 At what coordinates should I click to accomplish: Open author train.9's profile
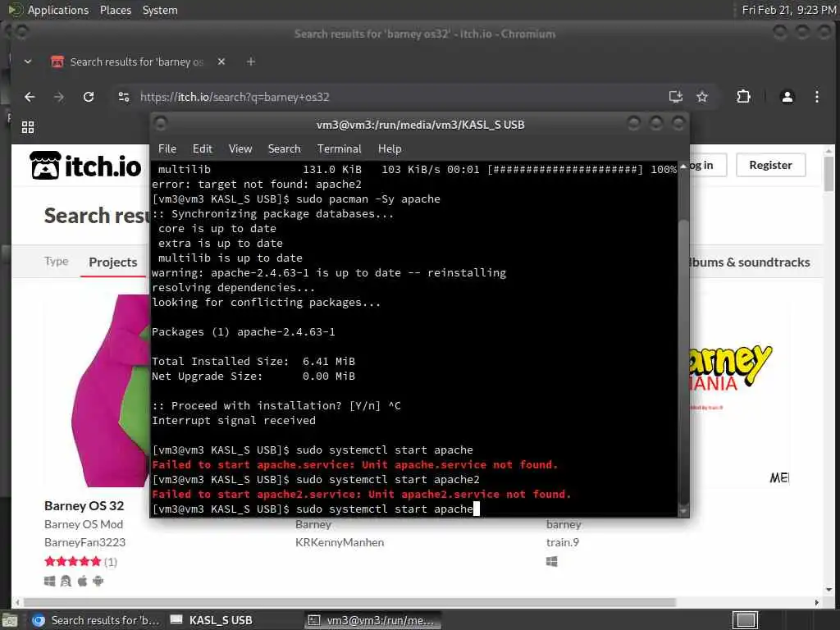coord(563,542)
